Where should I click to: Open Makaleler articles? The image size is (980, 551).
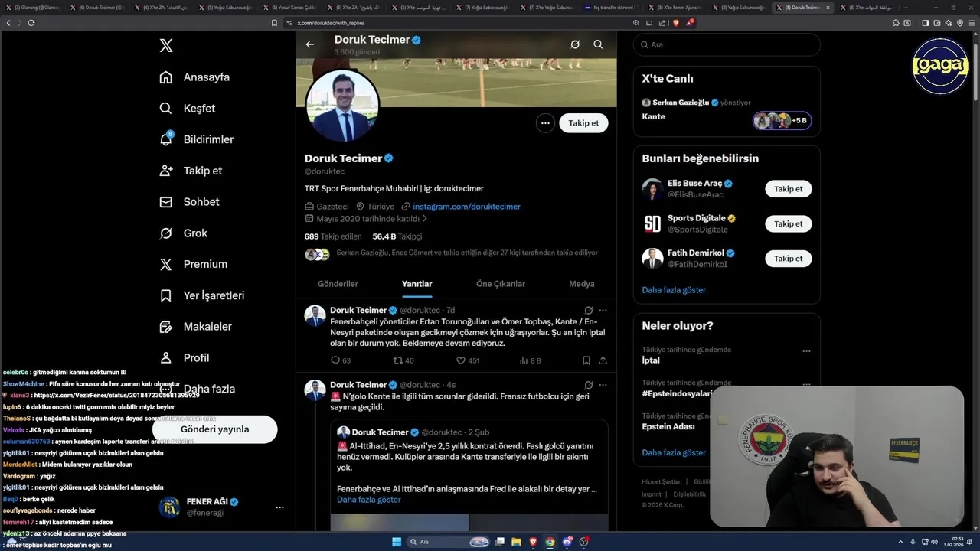(x=195, y=327)
